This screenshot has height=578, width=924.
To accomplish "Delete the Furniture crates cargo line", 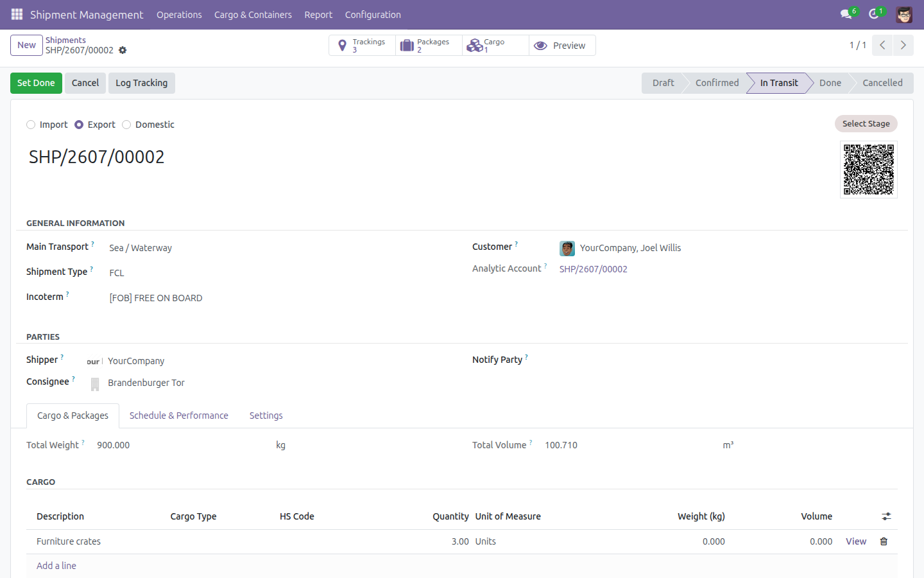I will point(884,541).
